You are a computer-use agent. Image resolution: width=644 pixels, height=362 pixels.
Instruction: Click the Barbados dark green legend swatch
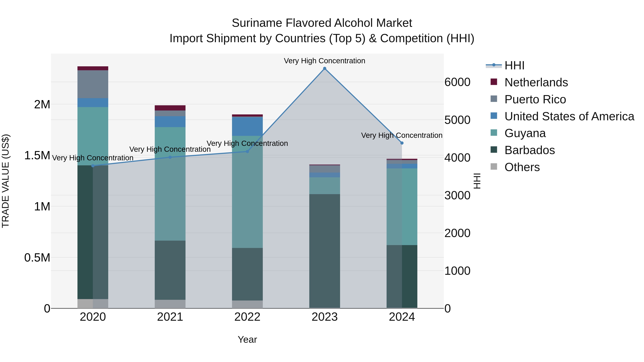tap(494, 149)
